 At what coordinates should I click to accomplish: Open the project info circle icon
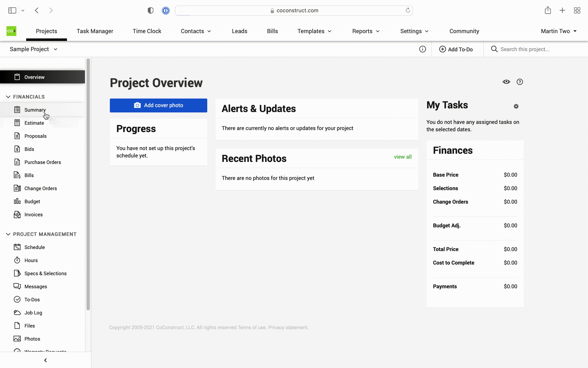point(423,49)
